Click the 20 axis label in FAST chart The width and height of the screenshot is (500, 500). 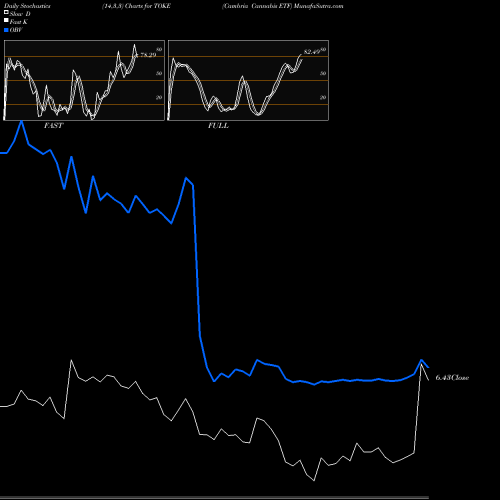tap(159, 97)
